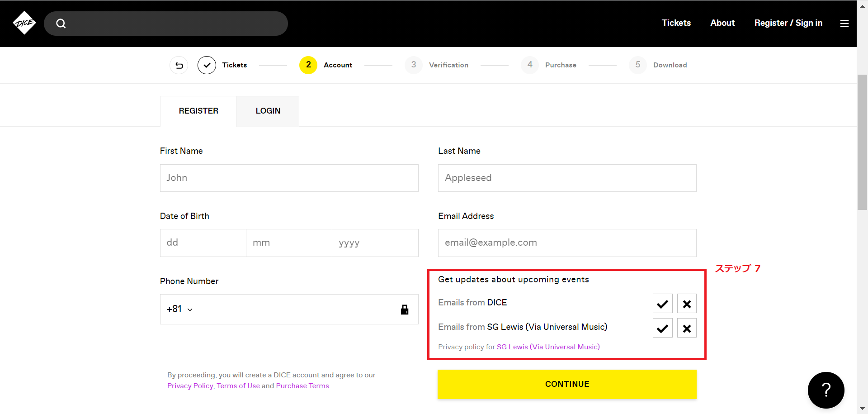Accept emails from DICE
Image resolution: width=868 pixels, height=414 pixels.
click(x=662, y=304)
